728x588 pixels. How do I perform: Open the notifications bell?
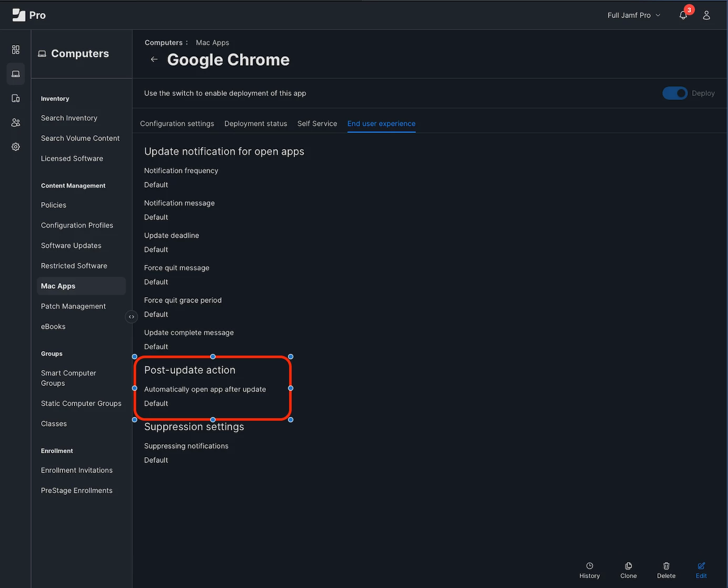click(x=683, y=15)
